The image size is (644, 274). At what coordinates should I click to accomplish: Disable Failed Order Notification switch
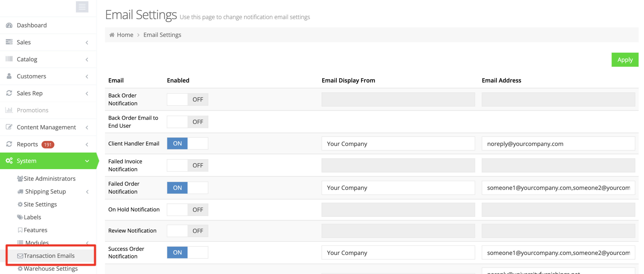[187, 188]
